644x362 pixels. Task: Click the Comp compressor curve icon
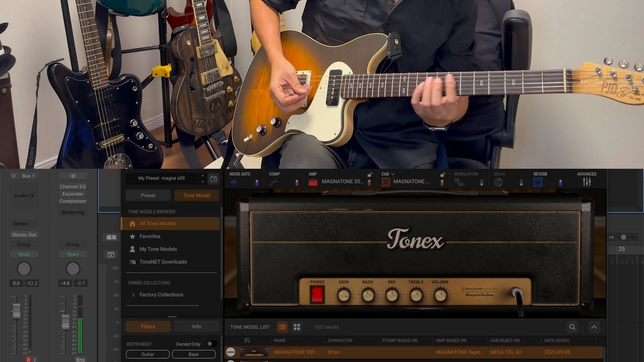[x=274, y=183]
